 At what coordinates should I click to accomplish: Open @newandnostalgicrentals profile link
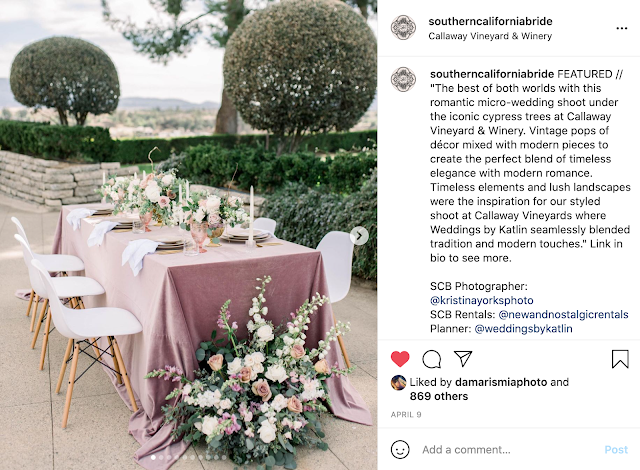[x=563, y=315]
